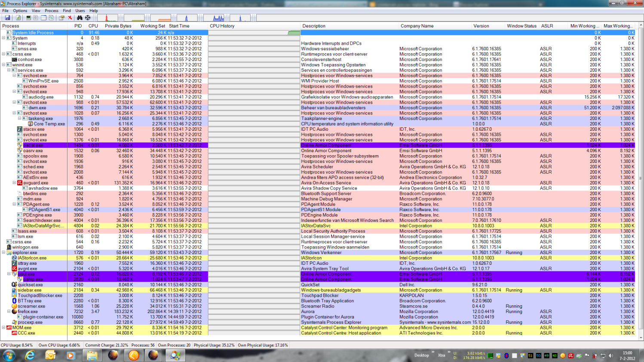Click the crosshair Find Window's Process icon
Viewport: 644px width, 362px height.
pyautogui.click(x=88, y=18)
